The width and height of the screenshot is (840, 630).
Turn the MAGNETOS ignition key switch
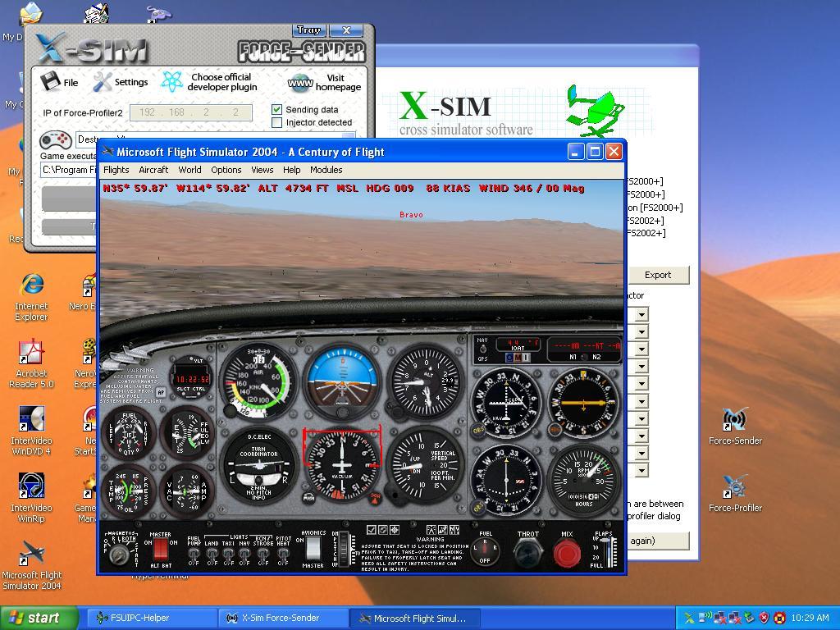(x=120, y=555)
